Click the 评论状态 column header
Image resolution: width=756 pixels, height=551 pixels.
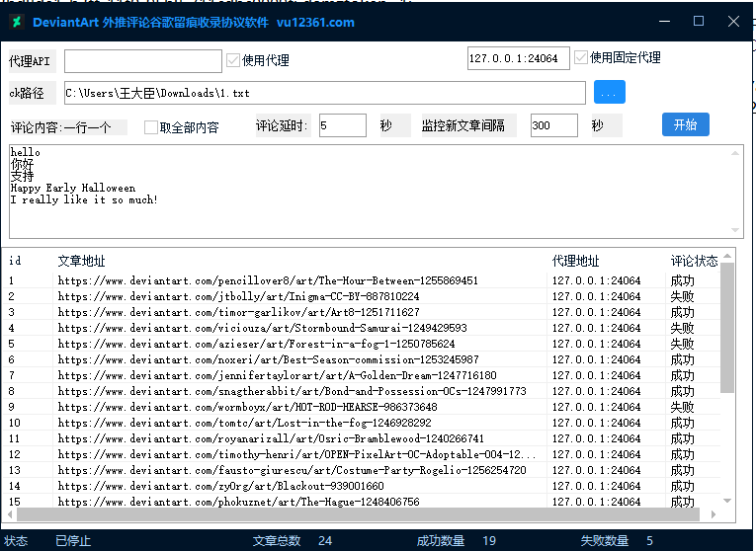[694, 261]
